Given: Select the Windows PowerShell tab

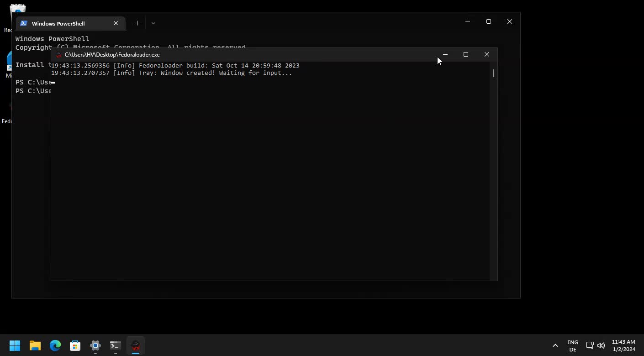Looking at the screenshot, I should [64, 23].
